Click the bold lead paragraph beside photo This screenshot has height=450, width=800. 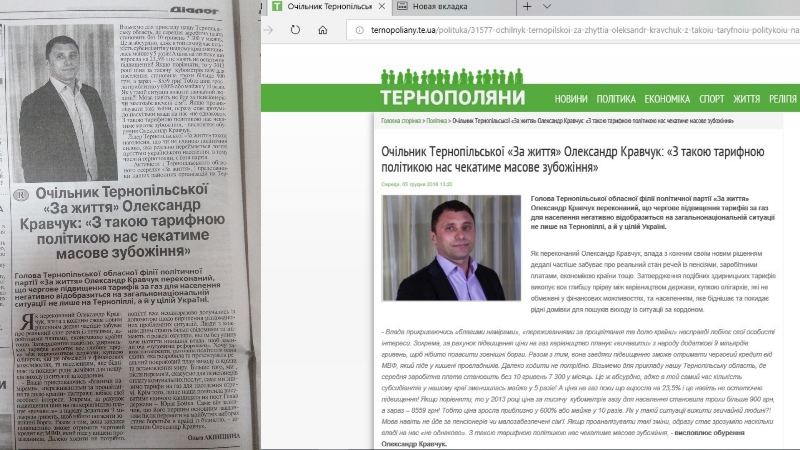click(653, 212)
